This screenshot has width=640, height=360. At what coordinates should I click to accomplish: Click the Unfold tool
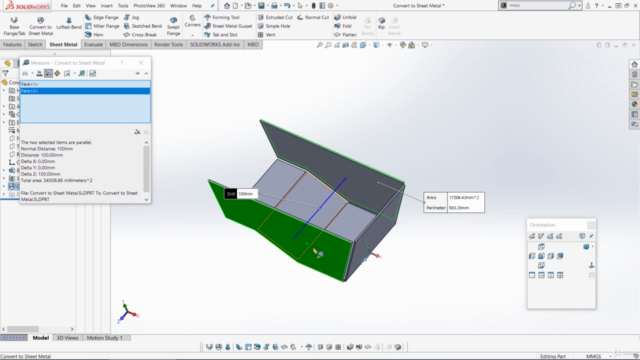coord(345,17)
